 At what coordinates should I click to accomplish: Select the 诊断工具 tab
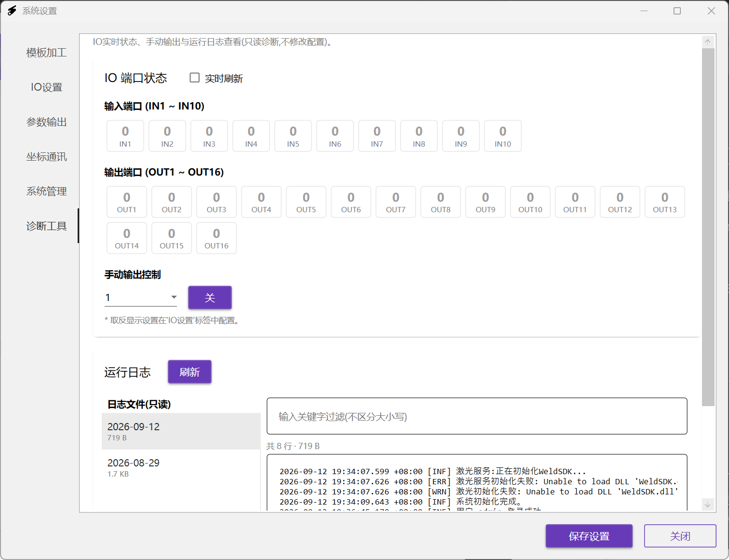[46, 226]
